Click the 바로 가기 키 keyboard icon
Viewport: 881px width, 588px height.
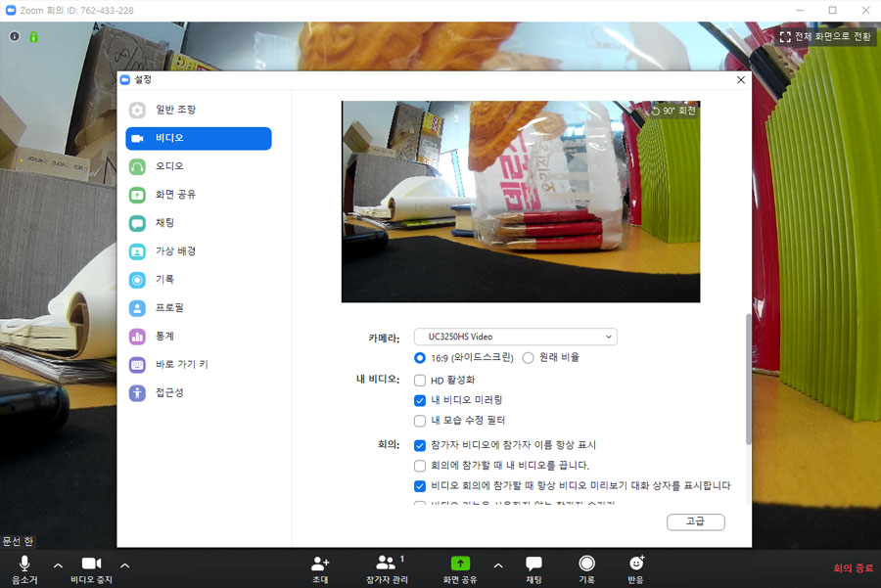[x=137, y=365]
